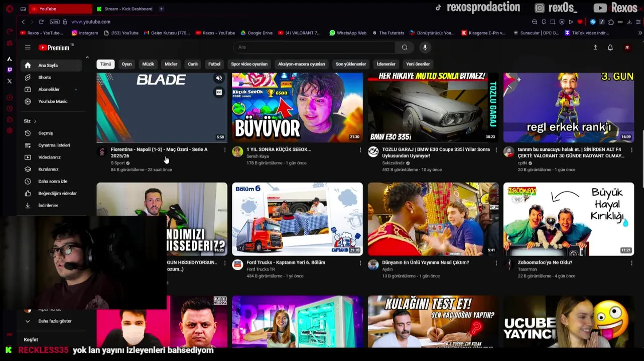Open Opera menu logo in sidebar

point(10,9)
